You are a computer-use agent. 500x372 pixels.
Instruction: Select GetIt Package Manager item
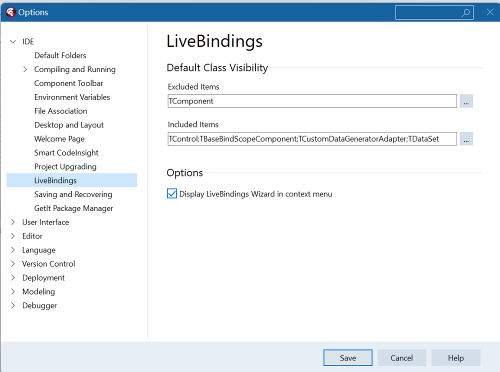(74, 208)
